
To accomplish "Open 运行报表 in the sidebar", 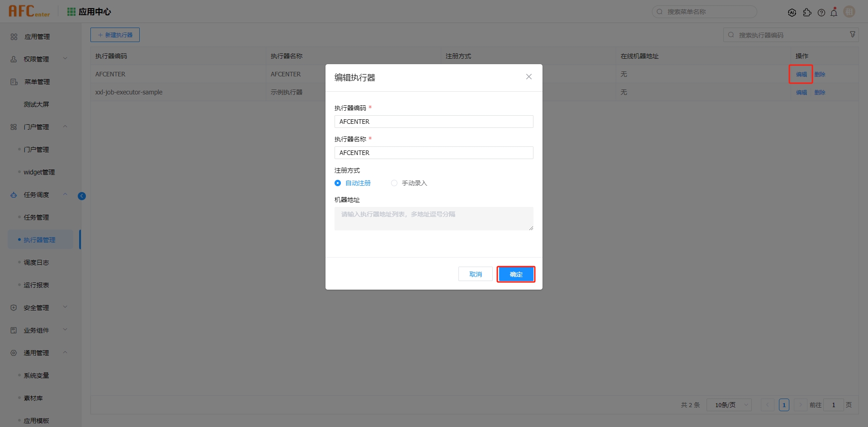I will [x=37, y=285].
